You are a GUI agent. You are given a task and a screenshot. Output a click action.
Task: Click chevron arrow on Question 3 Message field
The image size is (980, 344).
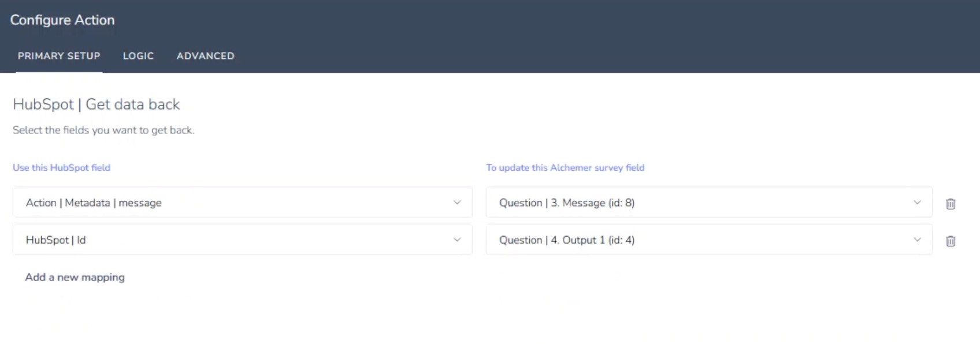coord(917,203)
